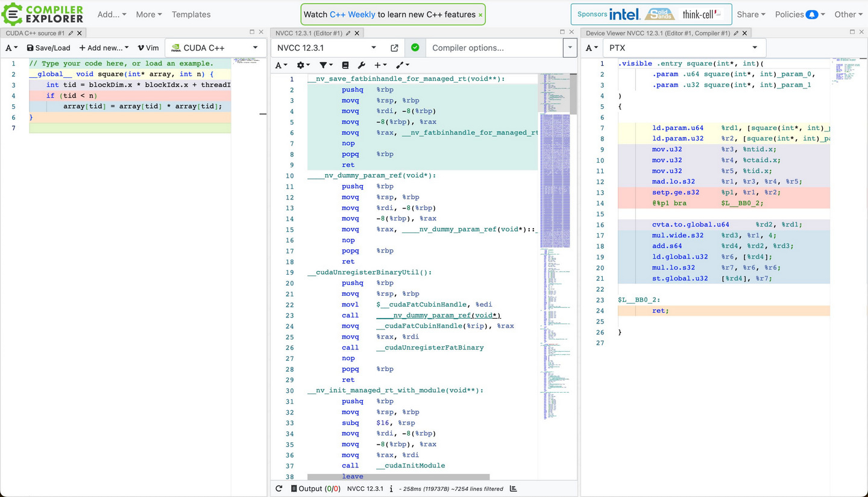The width and height of the screenshot is (868, 497).
Task: Click into the Compiler options field
Action: tap(494, 48)
